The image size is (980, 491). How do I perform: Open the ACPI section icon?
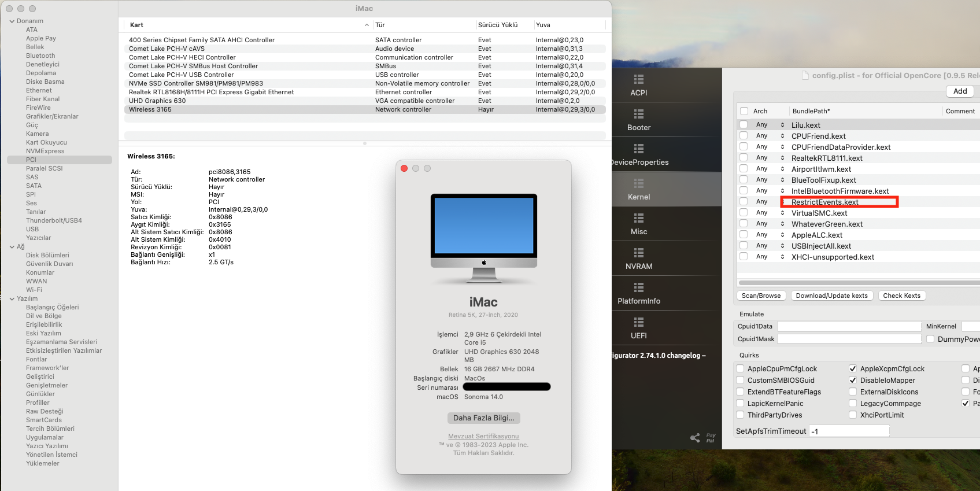tap(638, 80)
